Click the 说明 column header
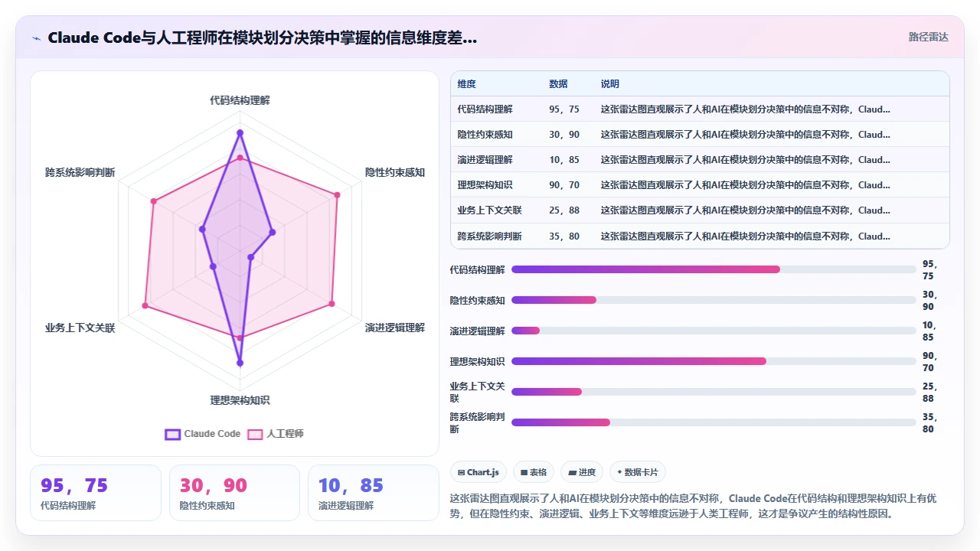 610,84
